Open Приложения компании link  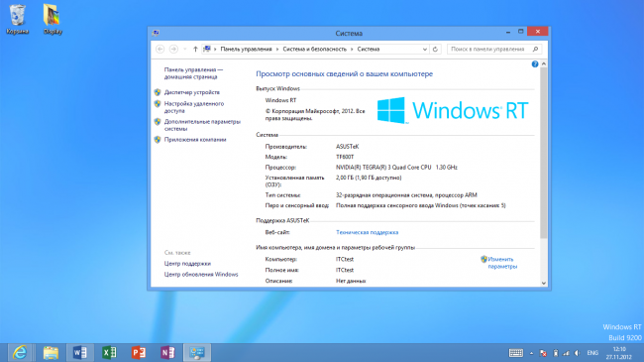pyautogui.click(x=195, y=140)
